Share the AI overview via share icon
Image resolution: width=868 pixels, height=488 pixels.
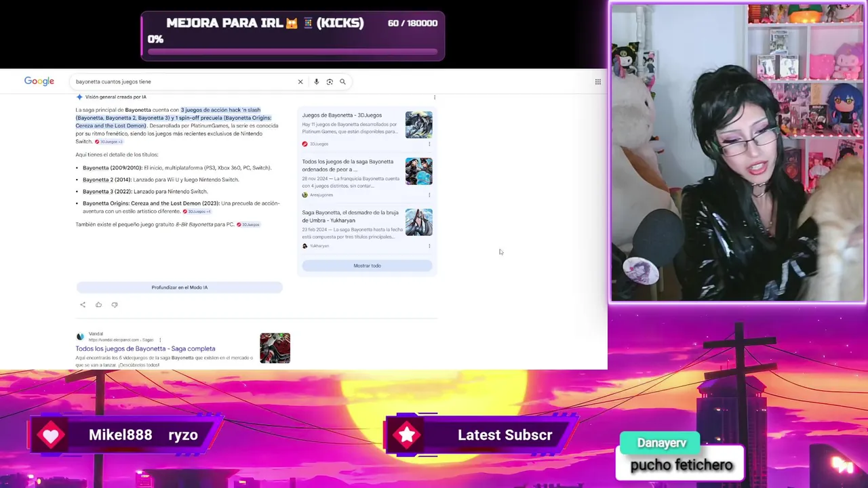click(x=83, y=305)
